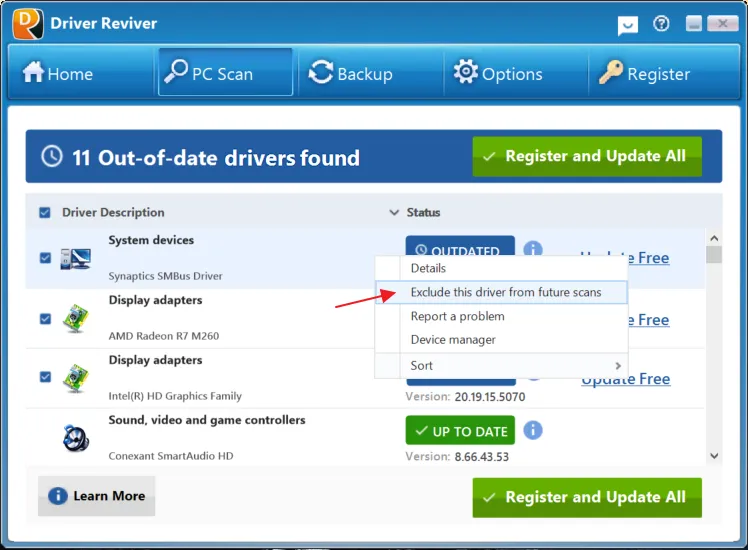
Task: Select Report a problem menu entry
Action: click(501, 316)
